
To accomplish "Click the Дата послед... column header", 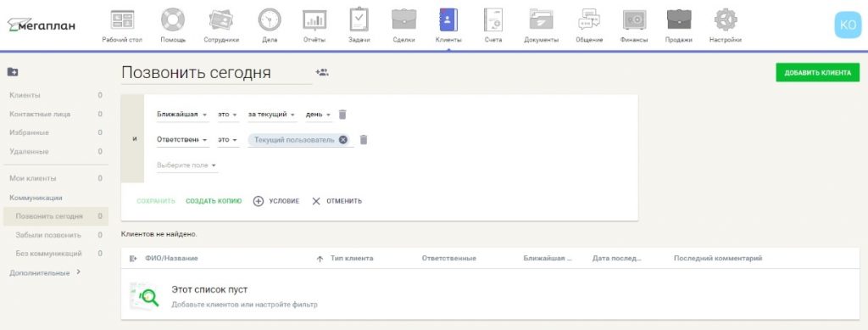I will tap(617, 259).
